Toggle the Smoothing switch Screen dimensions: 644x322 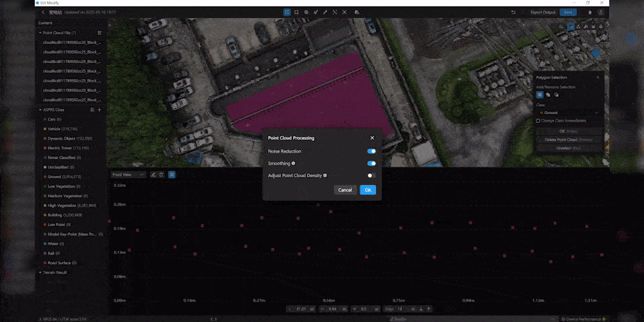[372, 164]
